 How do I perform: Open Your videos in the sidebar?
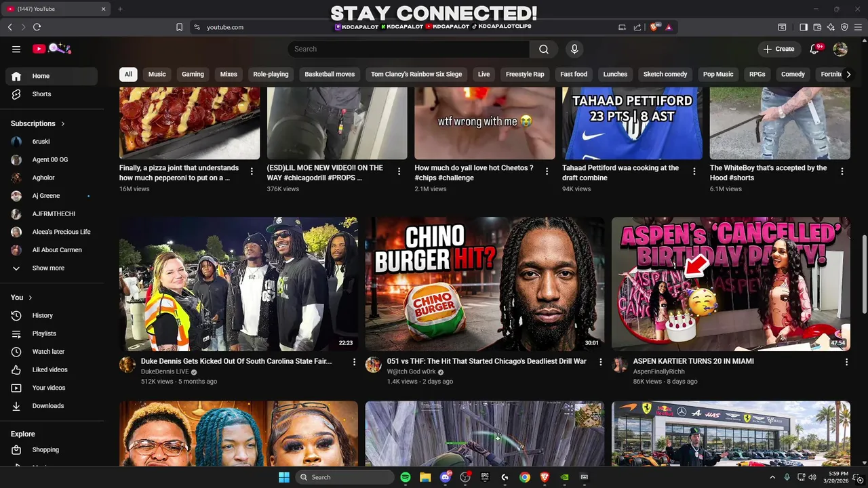click(52, 388)
